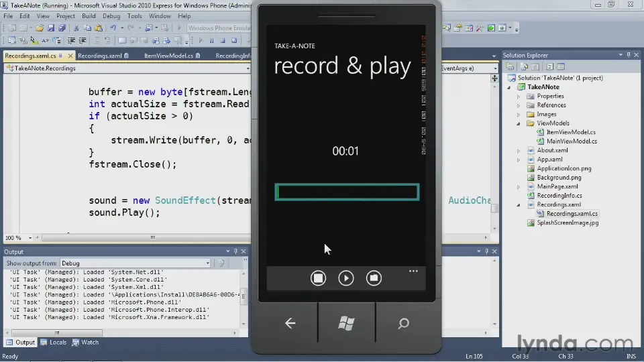This screenshot has height=362, width=644.
Task: Open the Edit menu
Action: [x=24, y=16]
